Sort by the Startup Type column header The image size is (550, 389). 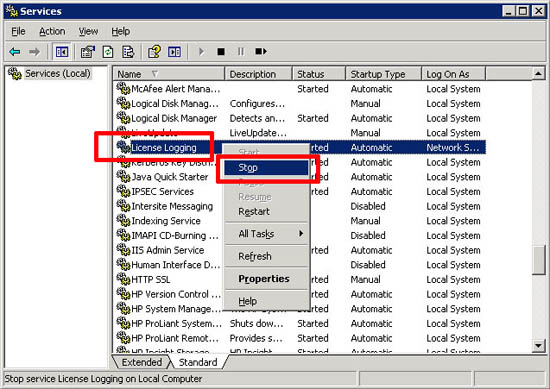[384, 74]
